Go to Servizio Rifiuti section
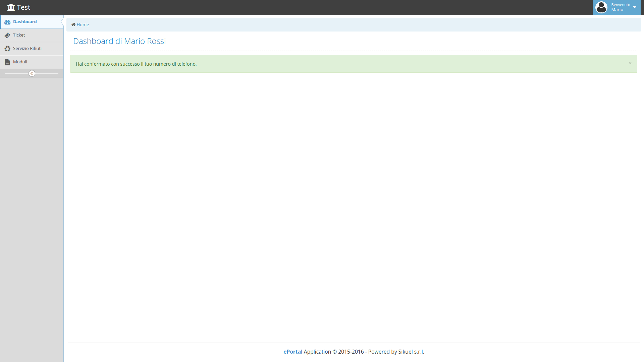The image size is (644, 362). [x=28, y=49]
